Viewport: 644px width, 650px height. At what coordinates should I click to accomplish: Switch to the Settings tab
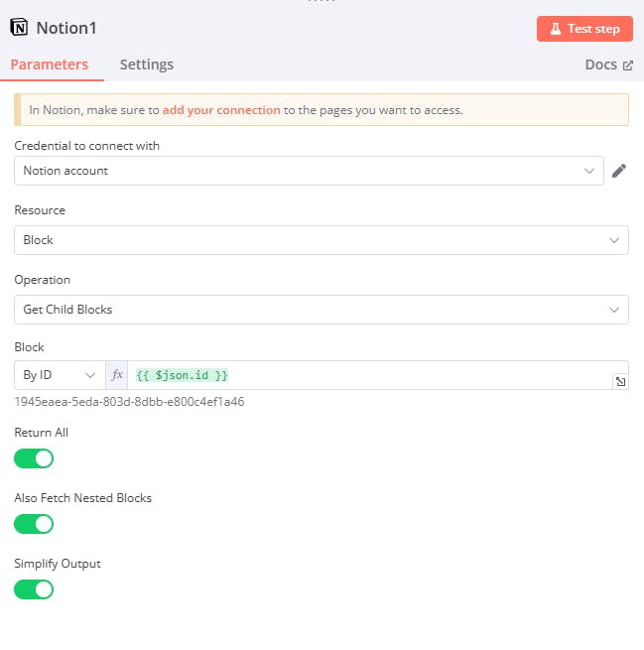(147, 65)
